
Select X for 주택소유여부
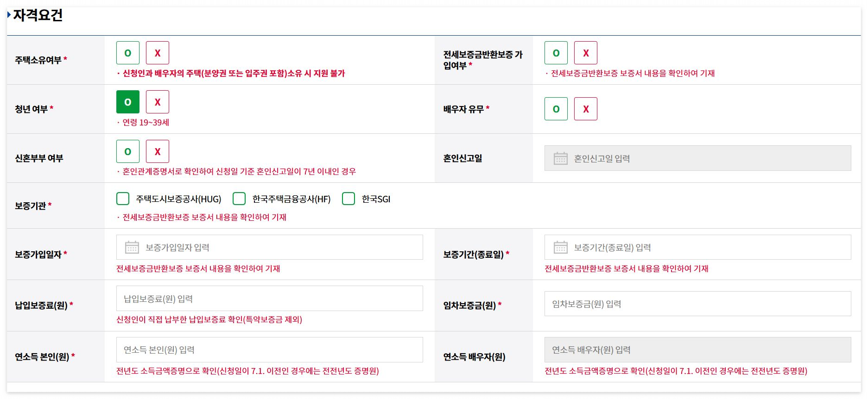(158, 52)
